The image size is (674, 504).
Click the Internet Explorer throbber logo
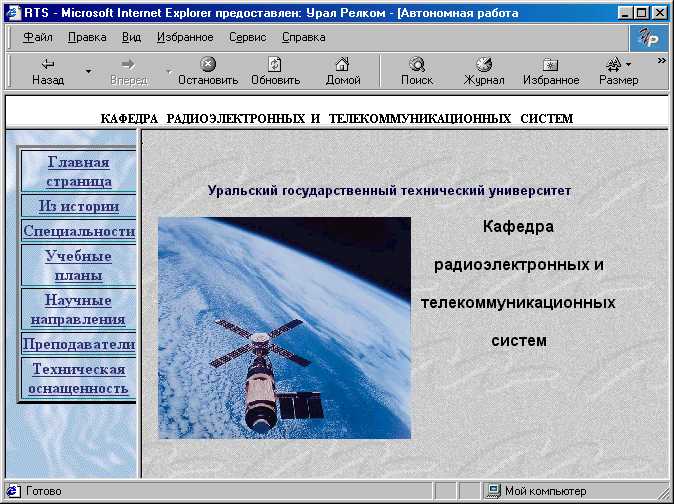click(649, 39)
